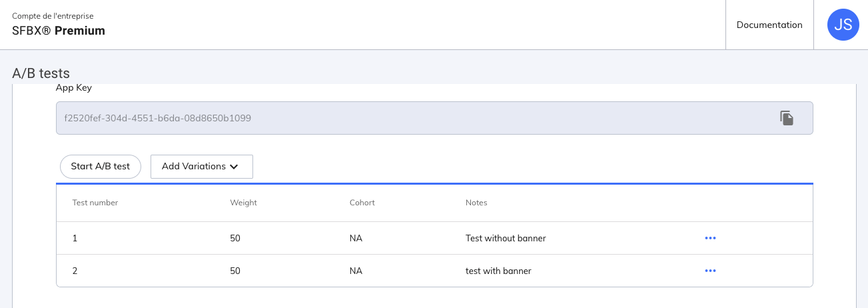Viewport: 868px width, 308px height.
Task: Select the 'test with banner' note
Action: point(498,271)
